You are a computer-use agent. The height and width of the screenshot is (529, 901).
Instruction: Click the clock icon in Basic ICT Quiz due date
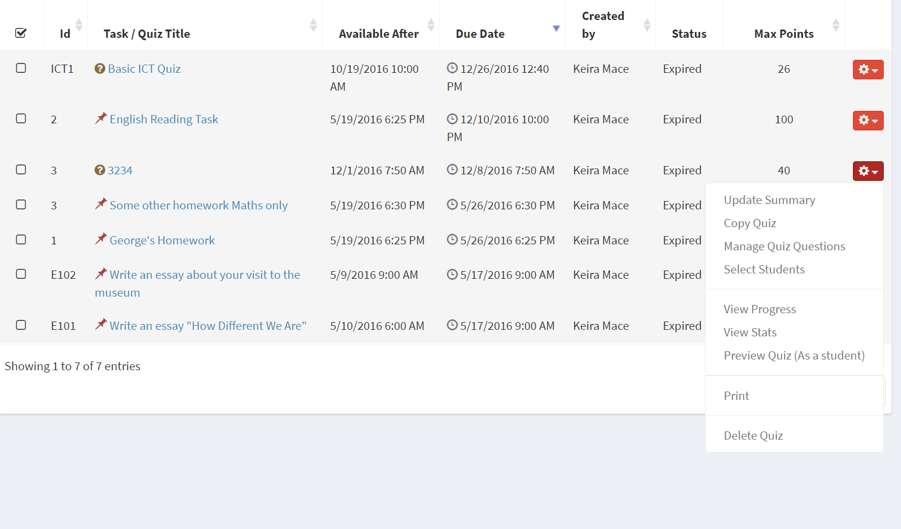452,68
